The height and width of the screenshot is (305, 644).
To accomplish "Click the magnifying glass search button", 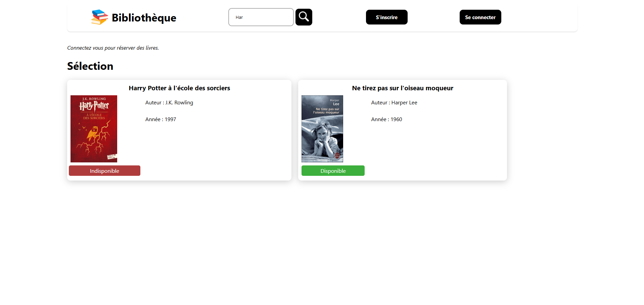I will click(x=304, y=17).
